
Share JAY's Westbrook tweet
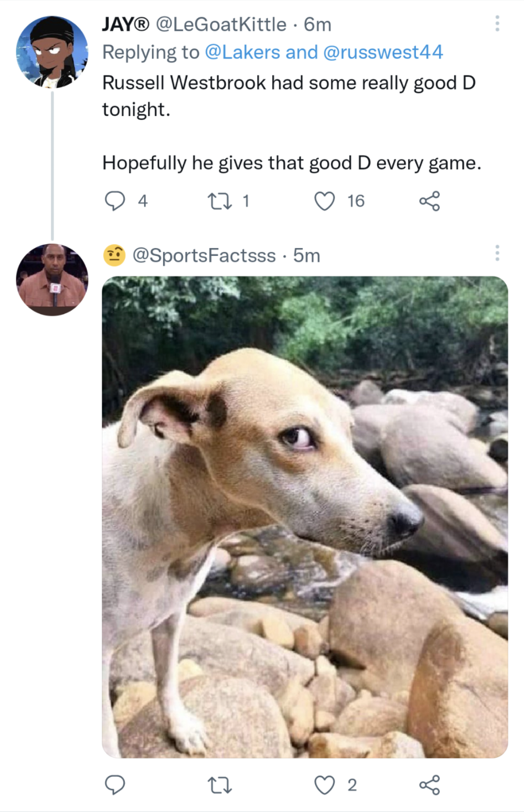click(430, 201)
